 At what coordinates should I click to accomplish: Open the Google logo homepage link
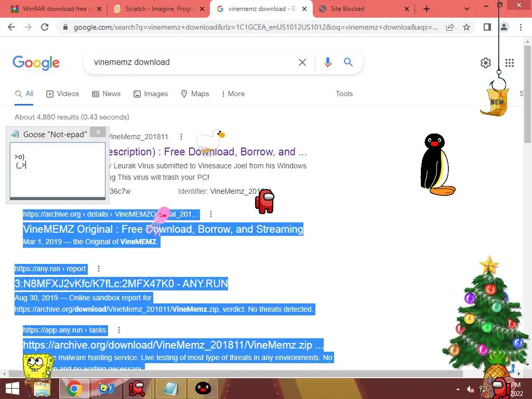(36, 63)
